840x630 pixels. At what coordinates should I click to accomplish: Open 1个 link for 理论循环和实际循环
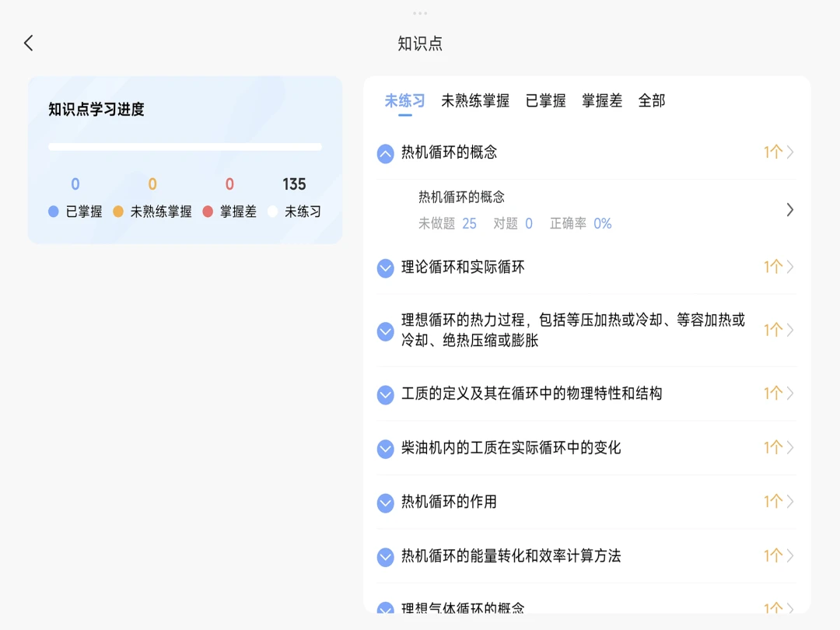779,267
